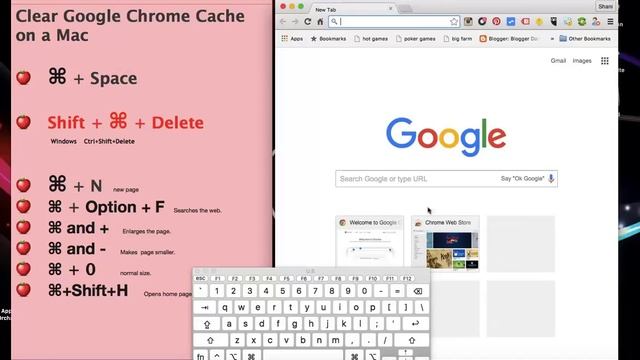The height and width of the screenshot is (360, 640).
Task: Go to Chrome's home page icon
Action: pyautogui.click(x=320, y=22)
